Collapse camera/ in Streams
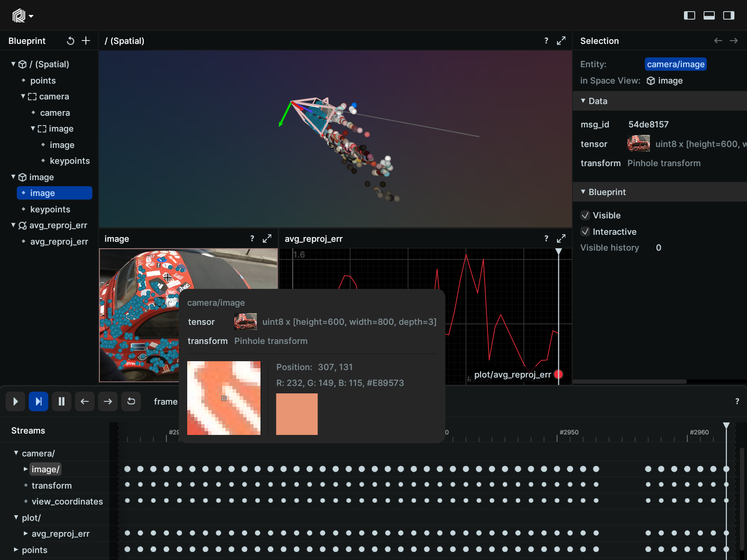The height and width of the screenshot is (560, 747). tap(16, 453)
